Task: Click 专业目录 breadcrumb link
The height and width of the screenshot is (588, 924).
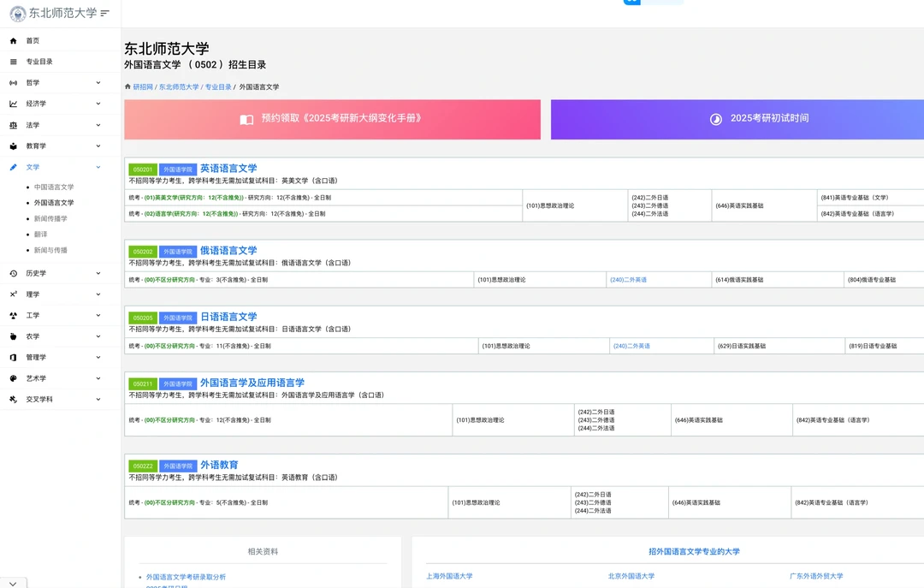Action: (218, 86)
